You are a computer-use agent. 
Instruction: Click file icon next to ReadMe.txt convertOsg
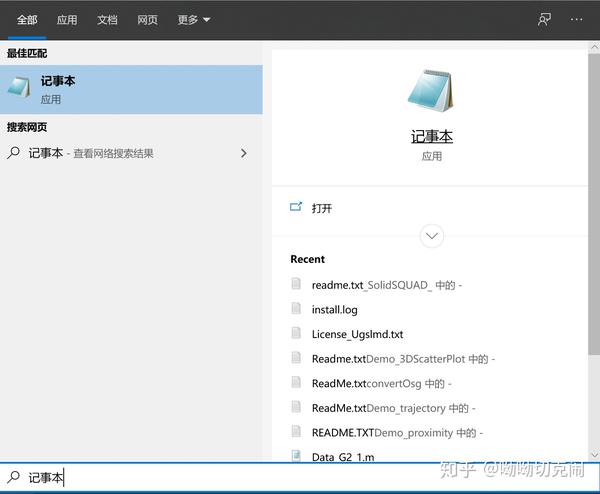[296, 382]
